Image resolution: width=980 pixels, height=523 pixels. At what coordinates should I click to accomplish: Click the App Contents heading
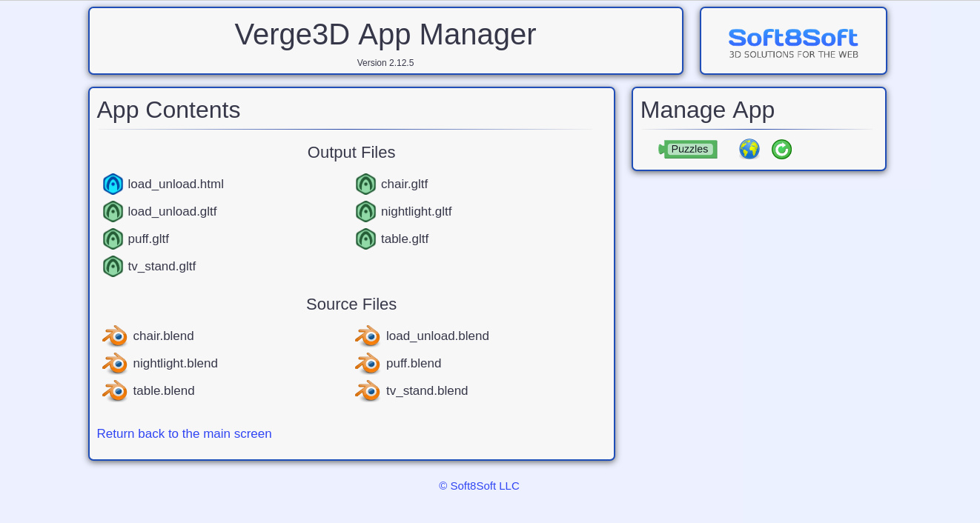point(168,110)
